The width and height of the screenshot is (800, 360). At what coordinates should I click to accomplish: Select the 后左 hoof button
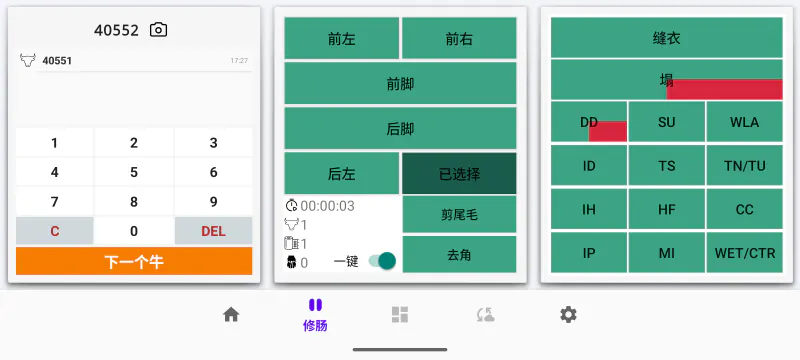point(342,173)
